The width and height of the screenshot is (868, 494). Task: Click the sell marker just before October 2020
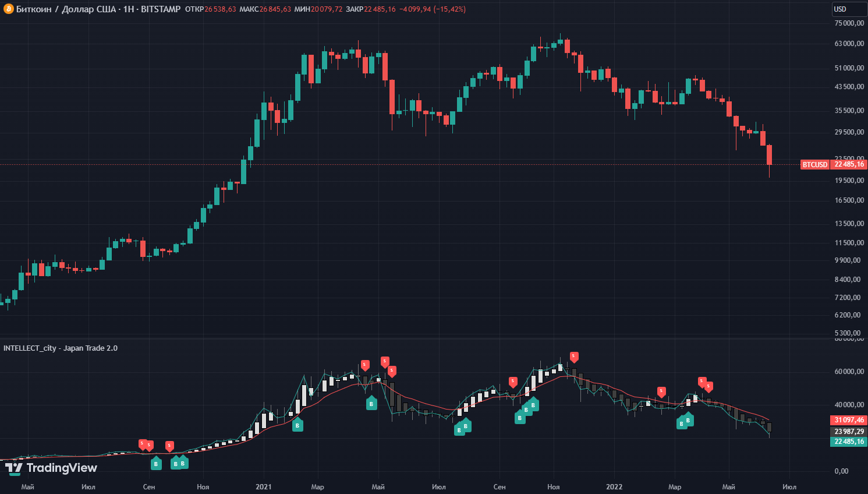(169, 446)
